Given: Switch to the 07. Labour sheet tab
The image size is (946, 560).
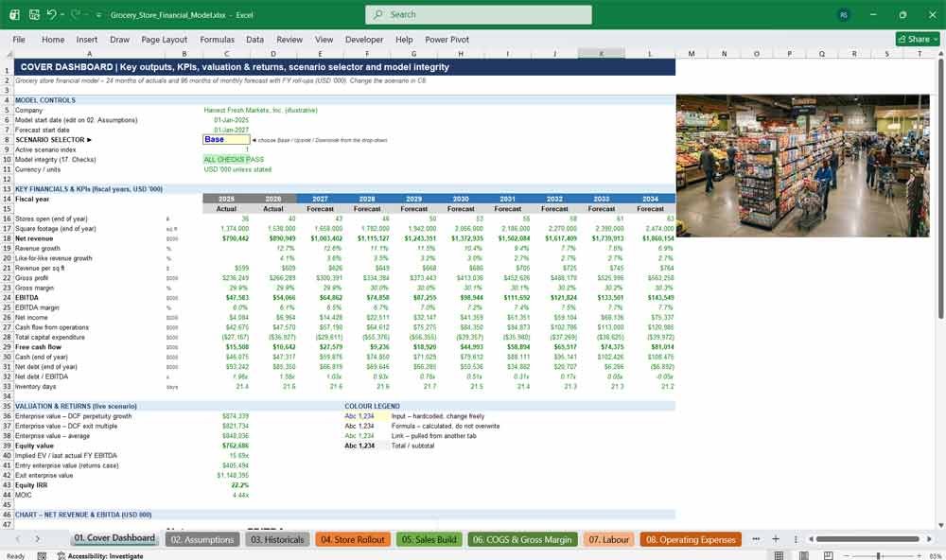Looking at the screenshot, I should [x=608, y=539].
